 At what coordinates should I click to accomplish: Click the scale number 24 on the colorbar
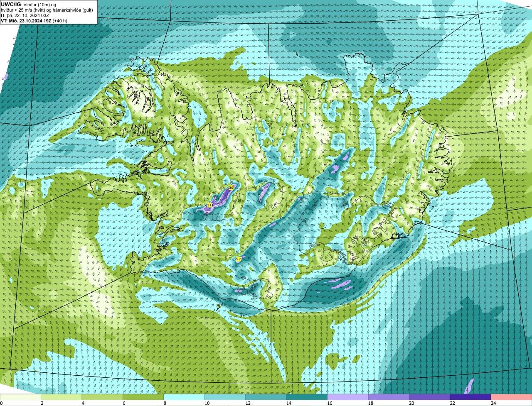(493, 403)
